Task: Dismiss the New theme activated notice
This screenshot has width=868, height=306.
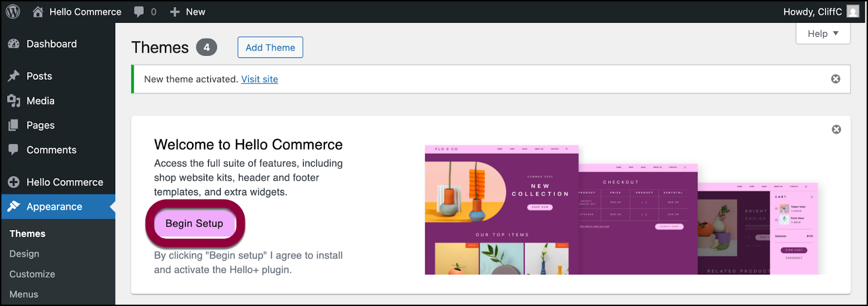Action: (x=836, y=79)
